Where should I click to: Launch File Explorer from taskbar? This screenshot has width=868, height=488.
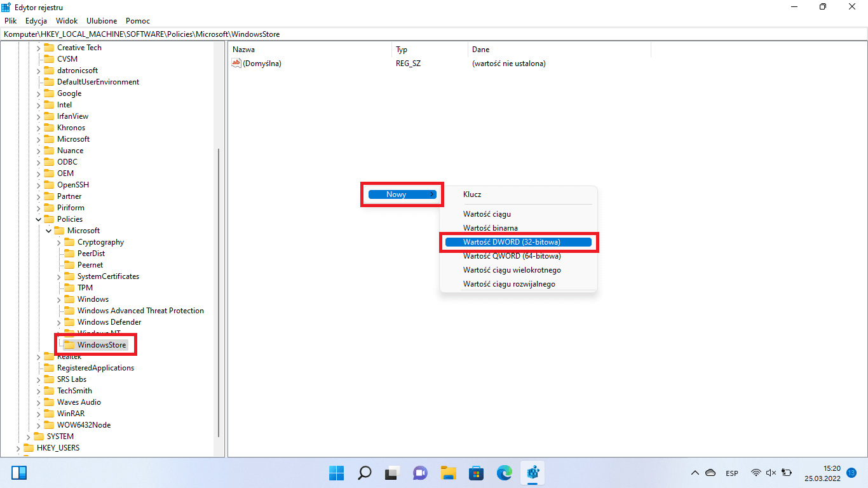pyautogui.click(x=449, y=473)
